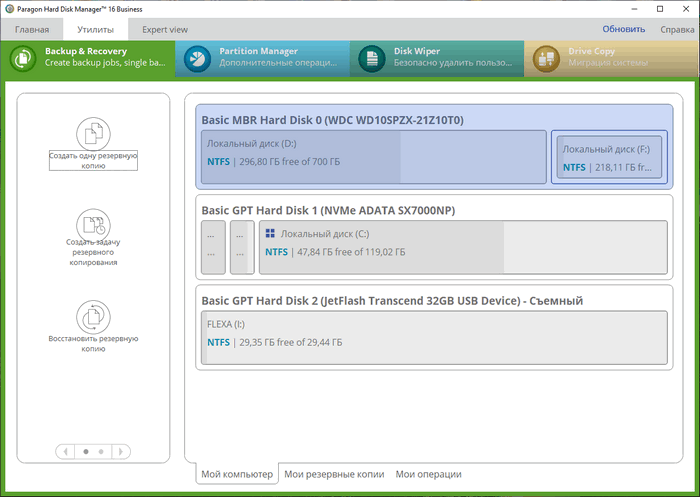
Task: Click Basic GPT Hard Disk 1 header
Action: point(328,210)
